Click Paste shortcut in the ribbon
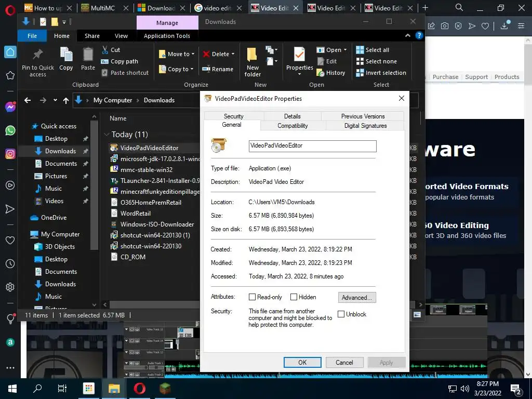The width and height of the screenshot is (532, 399). point(125,73)
